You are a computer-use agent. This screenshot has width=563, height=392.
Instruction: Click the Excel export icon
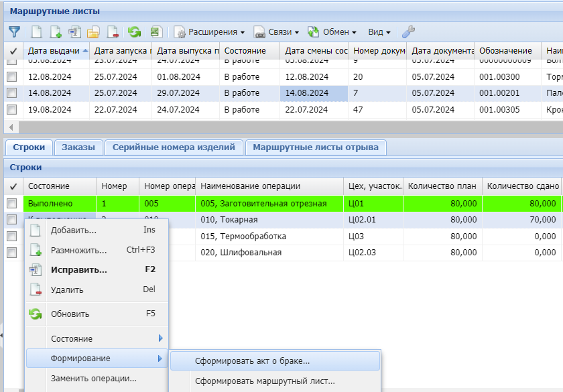click(x=156, y=31)
